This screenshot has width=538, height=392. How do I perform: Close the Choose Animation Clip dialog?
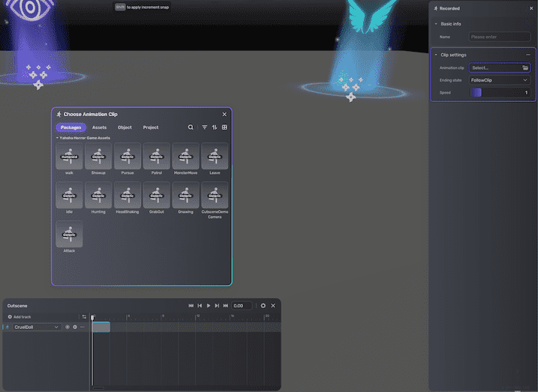pyautogui.click(x=224, y=114)
